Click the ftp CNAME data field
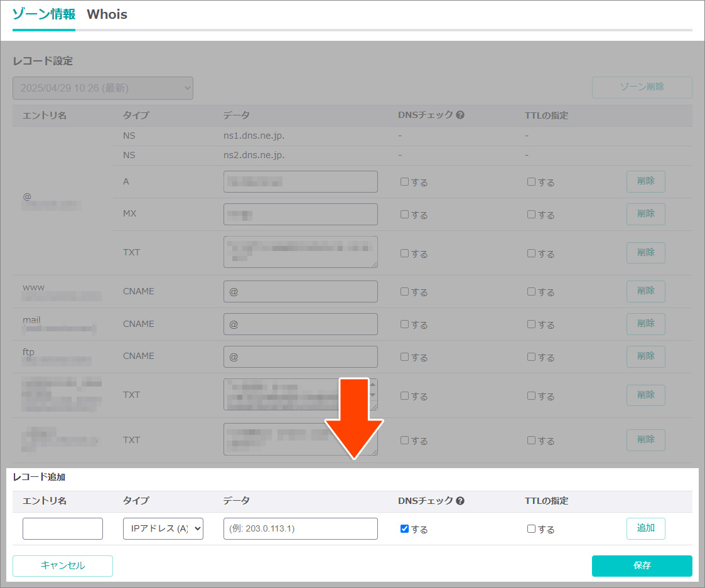 pyautogui.click(x=300, y=356)
